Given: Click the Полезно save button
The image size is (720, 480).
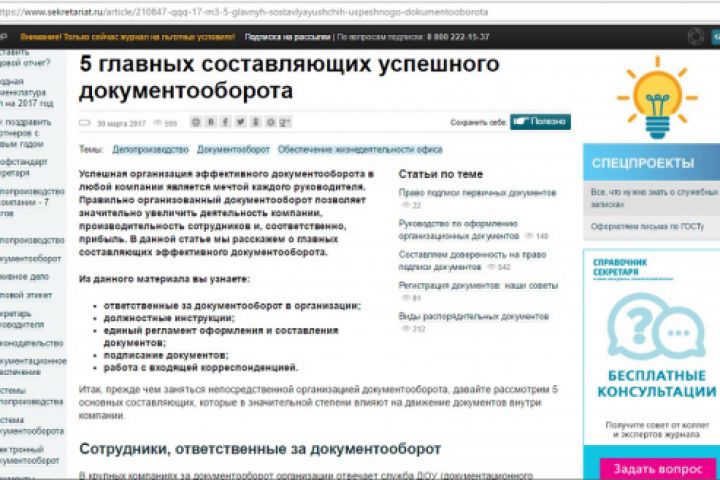Looking at the screenshot, I should click(540, 122).
